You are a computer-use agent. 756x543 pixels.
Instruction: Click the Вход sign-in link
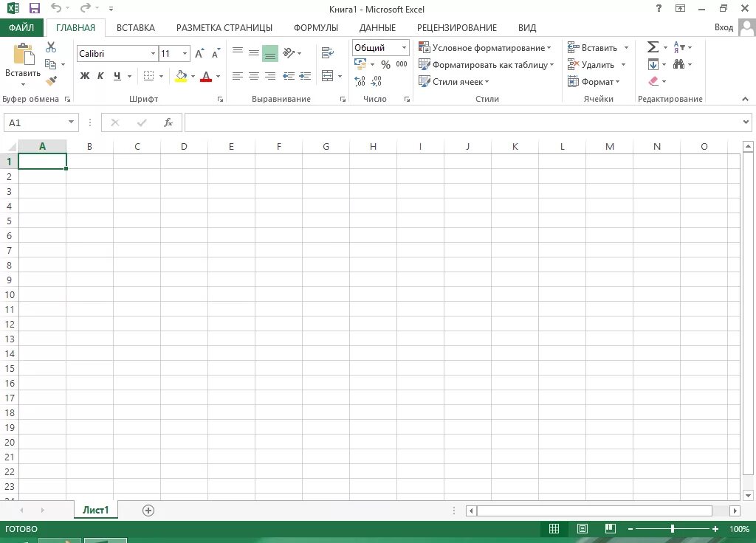(724, 27)
